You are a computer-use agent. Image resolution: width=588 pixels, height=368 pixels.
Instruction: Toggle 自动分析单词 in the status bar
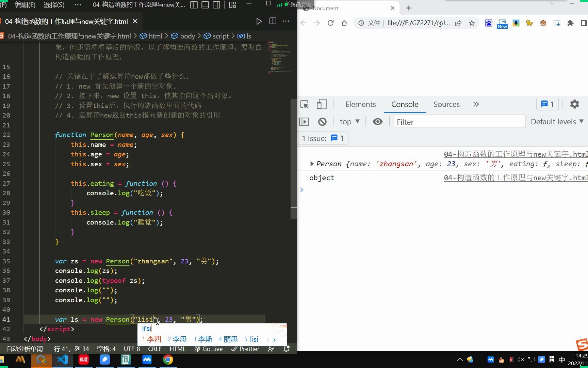click(24, 349)
